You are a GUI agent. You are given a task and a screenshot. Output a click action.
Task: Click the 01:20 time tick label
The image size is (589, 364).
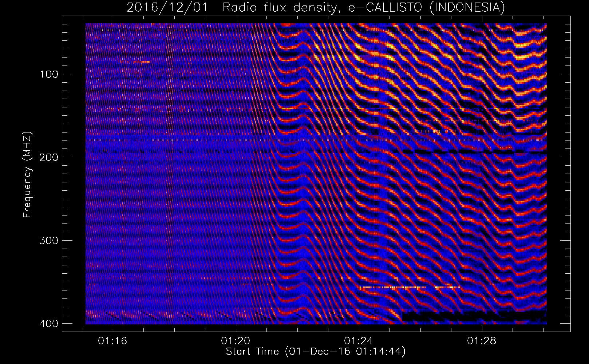(236, 341)
